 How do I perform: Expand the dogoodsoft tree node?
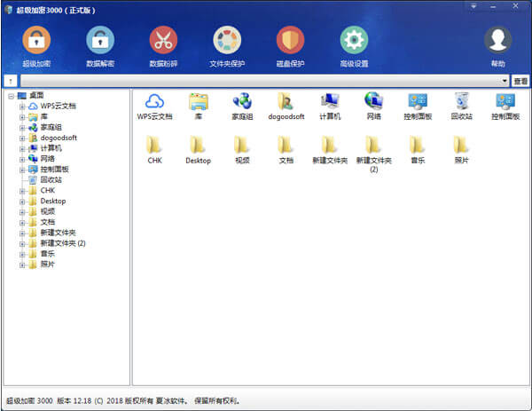point(22,138)
